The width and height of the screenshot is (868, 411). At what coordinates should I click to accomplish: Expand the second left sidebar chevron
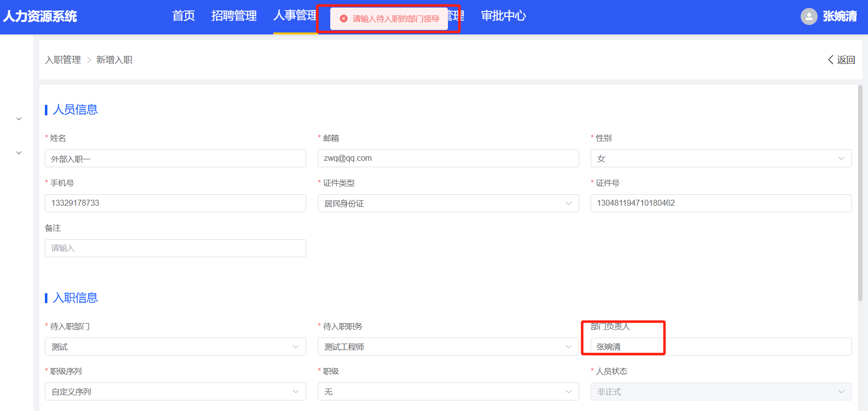(19, 153)
